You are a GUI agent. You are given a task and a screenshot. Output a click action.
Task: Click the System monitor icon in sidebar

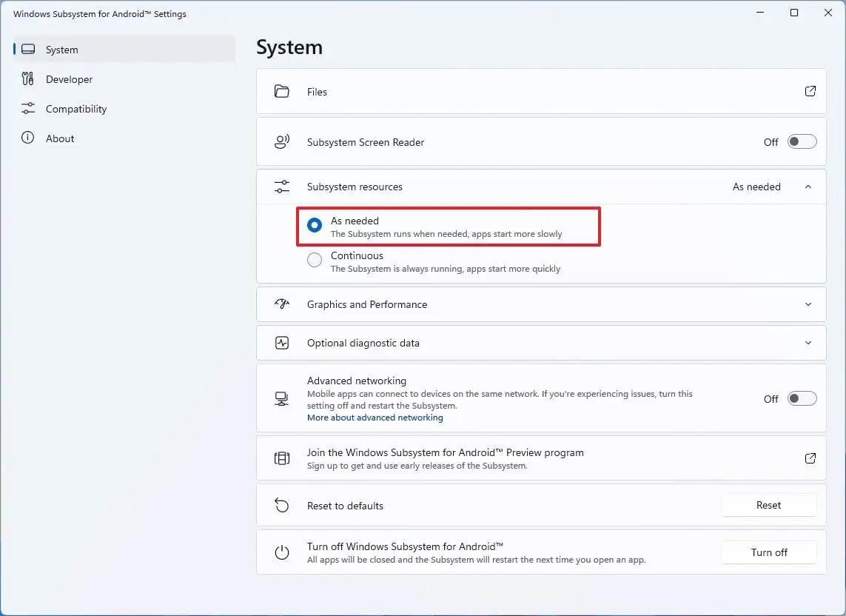coord(28,49)
